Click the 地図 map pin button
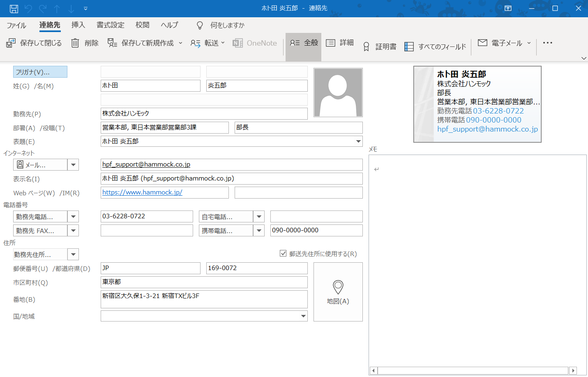The image size is (588, 377). [338, 292]
